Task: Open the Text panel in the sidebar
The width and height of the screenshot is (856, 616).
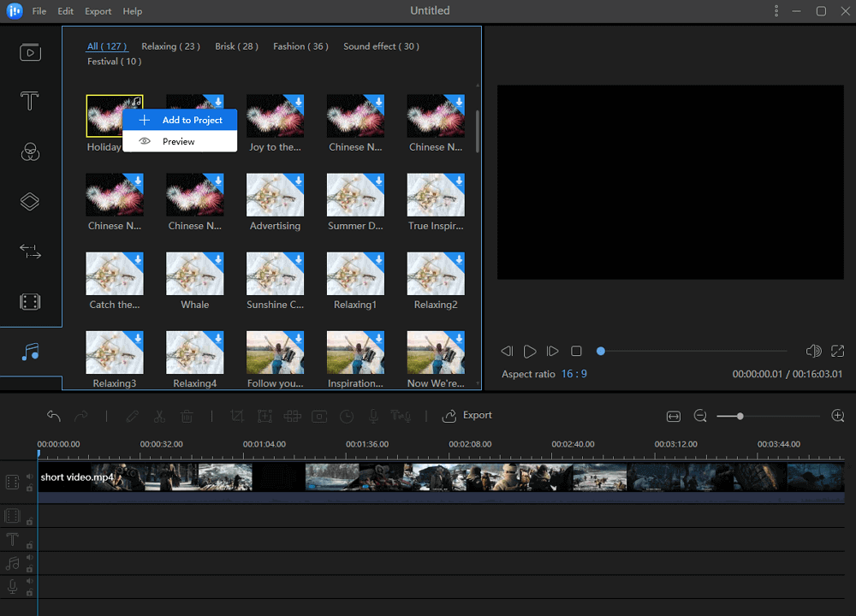Action: [x=30, y=101]
